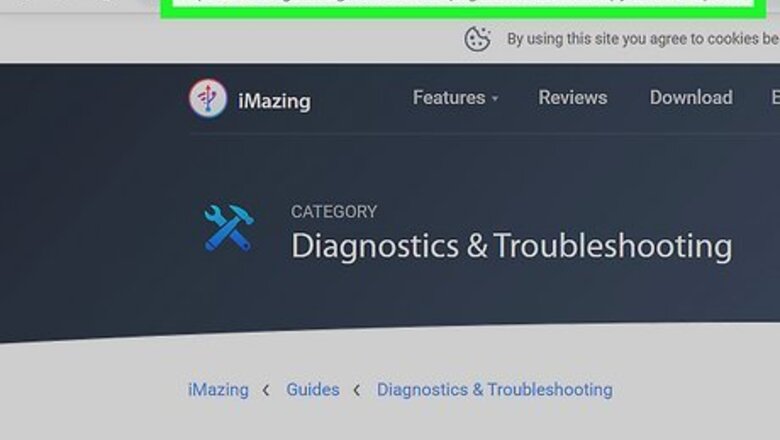Click the CATEGORY label text
This screenshot has height=440, width=780.
[x=334, y=212]
